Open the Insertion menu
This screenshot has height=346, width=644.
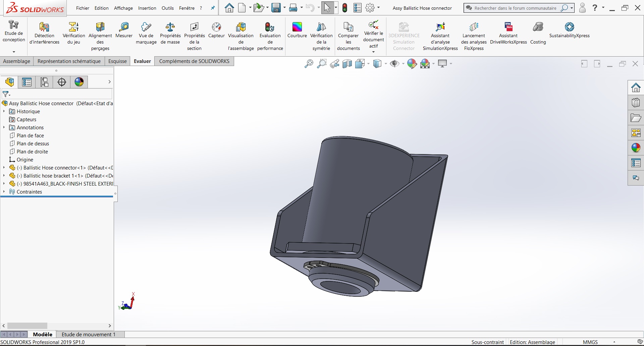[x=147, y=8]
